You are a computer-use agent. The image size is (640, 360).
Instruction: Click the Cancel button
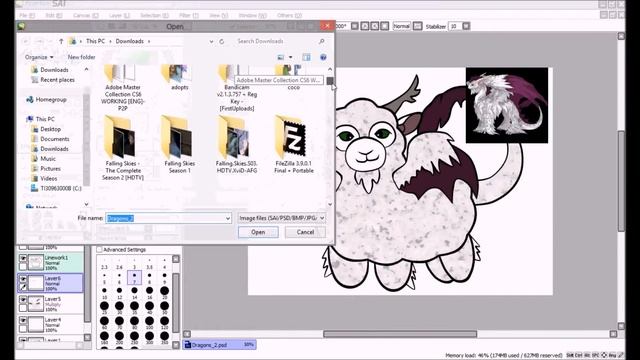click(305, 232)
